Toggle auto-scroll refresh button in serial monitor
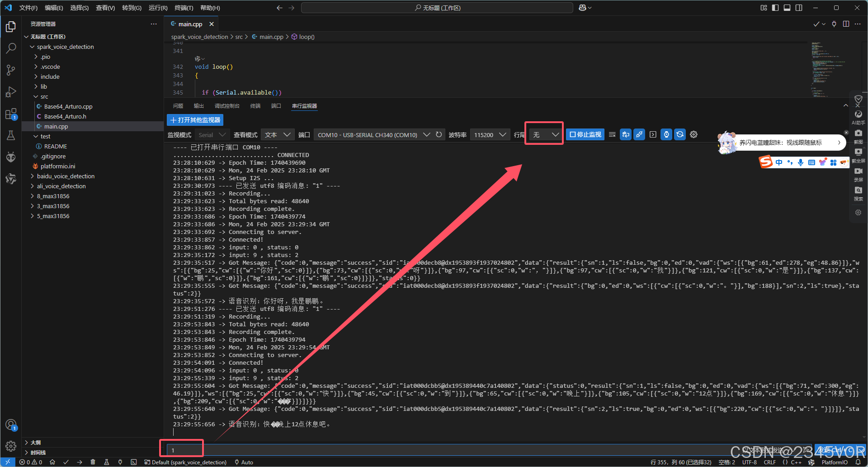 [x=680, y=134]
